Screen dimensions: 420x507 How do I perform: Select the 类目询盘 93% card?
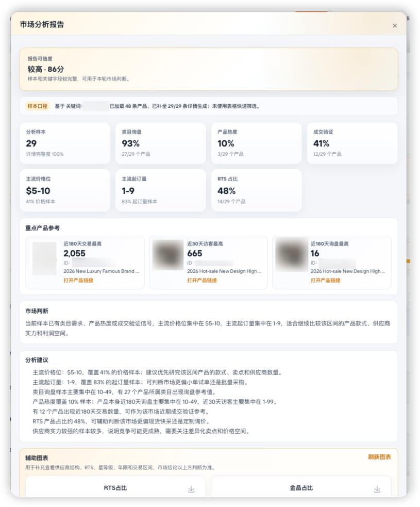pyautogui.click(x=161, y=143)
